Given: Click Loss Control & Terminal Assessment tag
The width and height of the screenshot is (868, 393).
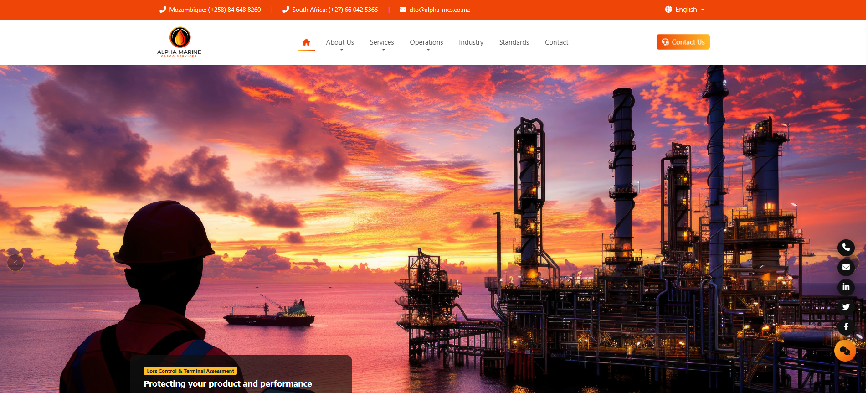Looking at the screenshot, I should coord(190,371).
